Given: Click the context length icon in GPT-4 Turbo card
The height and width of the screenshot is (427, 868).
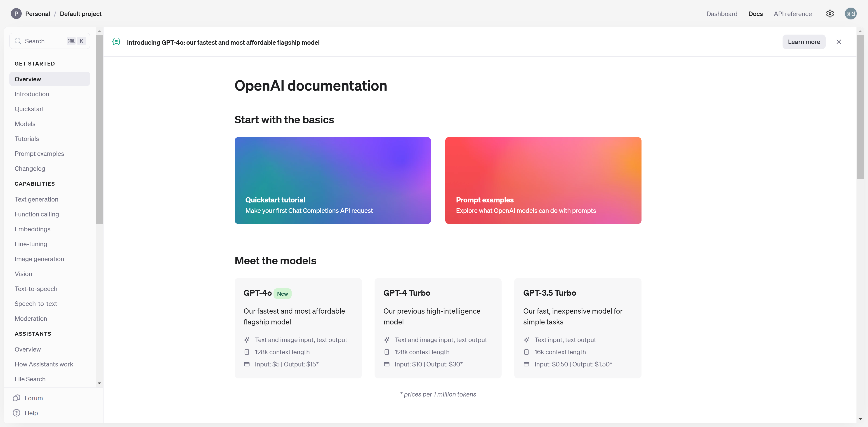Looking at the screenshot, I should pos(387,352).
